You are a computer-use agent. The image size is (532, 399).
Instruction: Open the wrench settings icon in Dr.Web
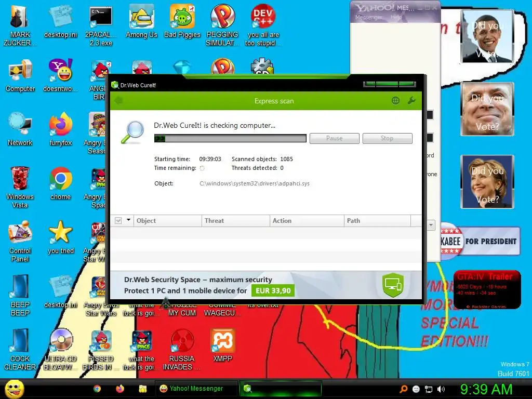[411, 100]
